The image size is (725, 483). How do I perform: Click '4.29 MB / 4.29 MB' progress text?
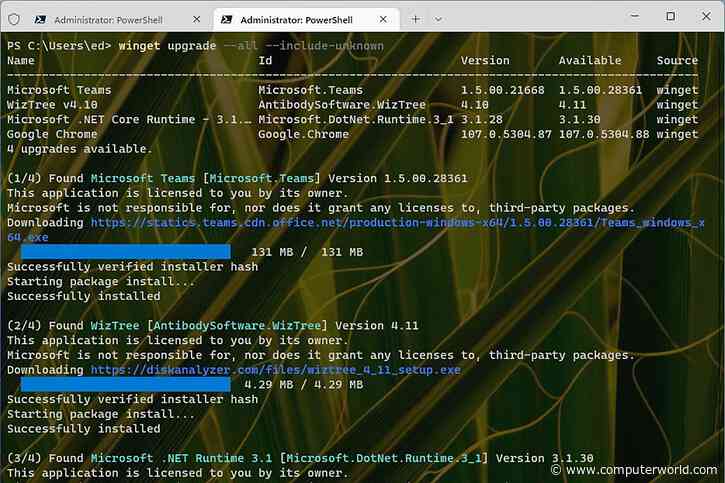[304, 385]
